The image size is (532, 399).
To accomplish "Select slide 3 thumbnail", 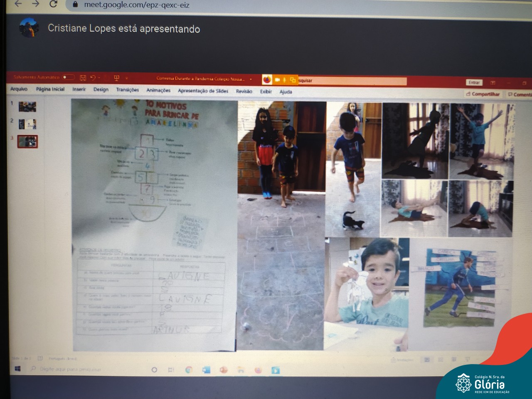I will 27,142.
